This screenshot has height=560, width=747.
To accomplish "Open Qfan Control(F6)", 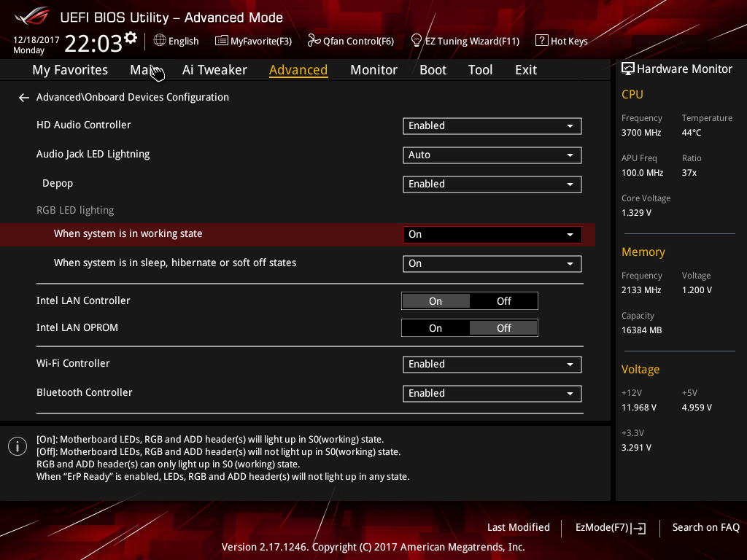I will pyautogui.click(x=351, y=41).
